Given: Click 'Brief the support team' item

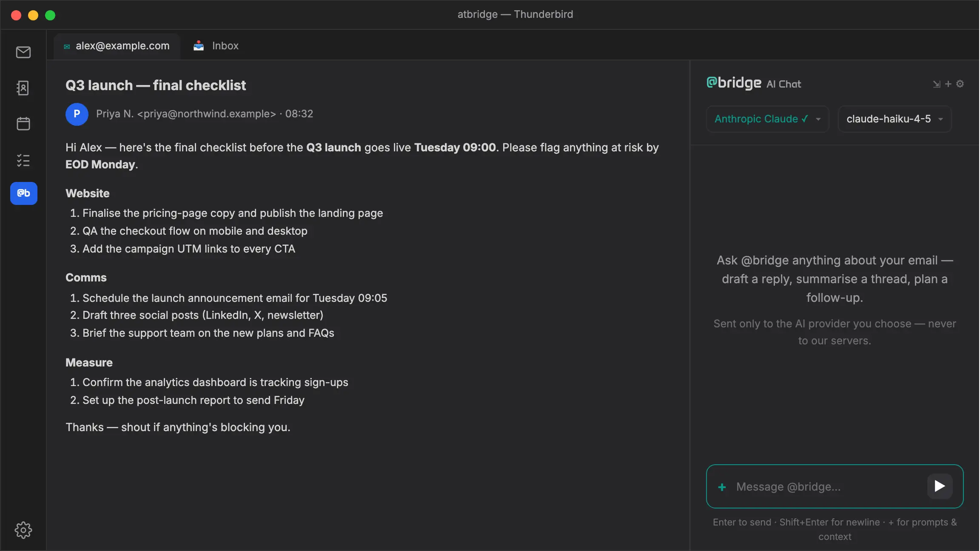Looking at the screenshot, I should [208, 333].
